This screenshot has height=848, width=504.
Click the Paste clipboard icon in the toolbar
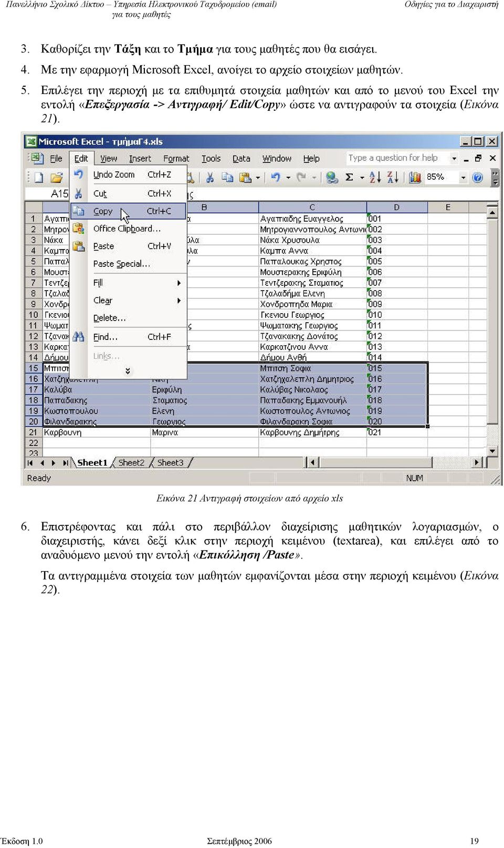click(x=245, y=178)
